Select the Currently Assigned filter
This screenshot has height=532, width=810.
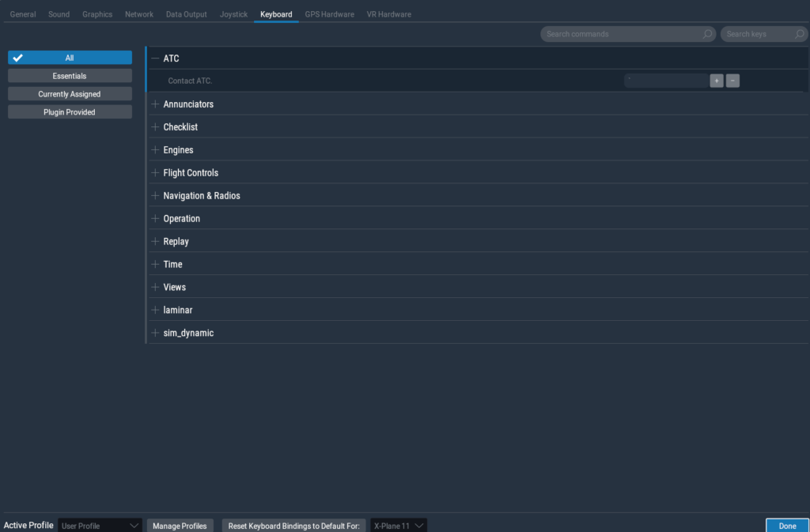pyautogui.click(x=69, y=93)
